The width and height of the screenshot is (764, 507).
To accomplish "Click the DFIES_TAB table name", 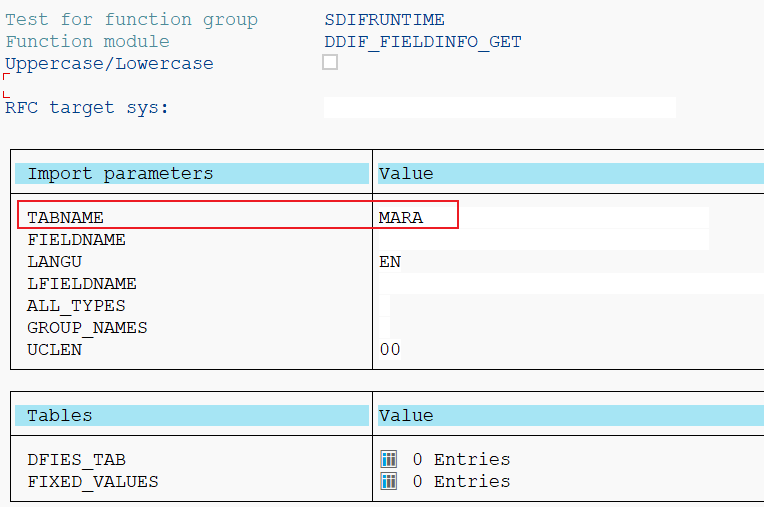I will pyautogui.click(x=76, y=460).
